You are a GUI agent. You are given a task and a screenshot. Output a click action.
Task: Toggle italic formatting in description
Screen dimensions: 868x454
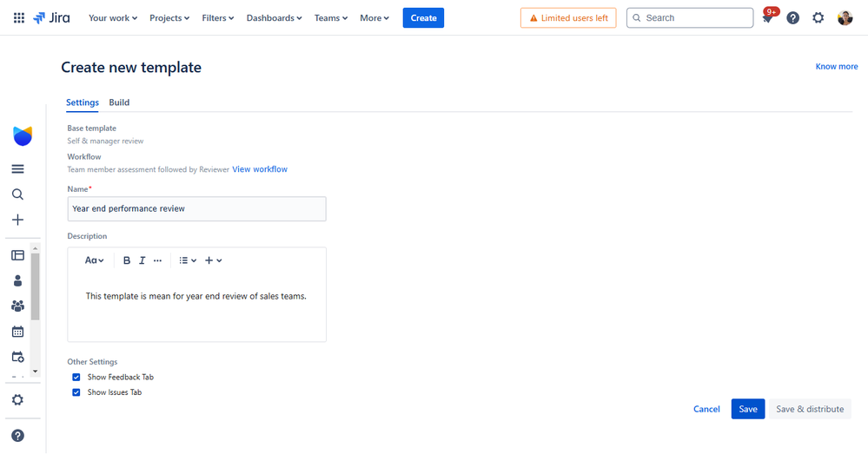pos(142,260)
